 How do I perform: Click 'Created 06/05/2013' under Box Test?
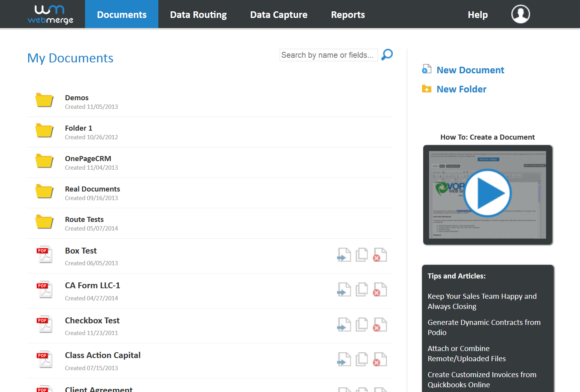[91, 263]
